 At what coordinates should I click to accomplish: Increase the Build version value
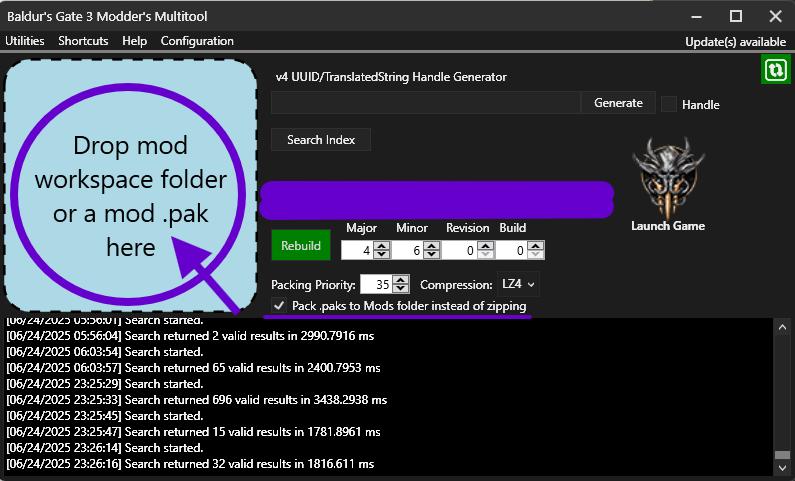point(535,246)
